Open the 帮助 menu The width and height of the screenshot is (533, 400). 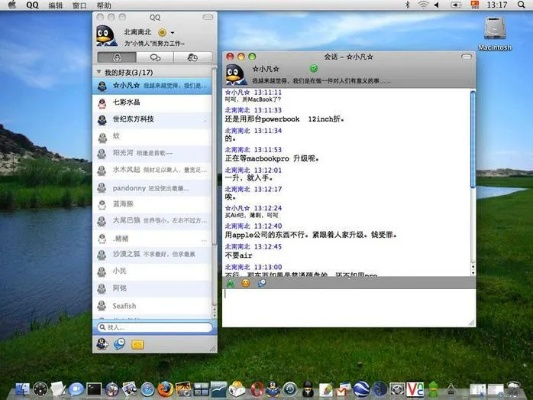(x=104, y=5)
